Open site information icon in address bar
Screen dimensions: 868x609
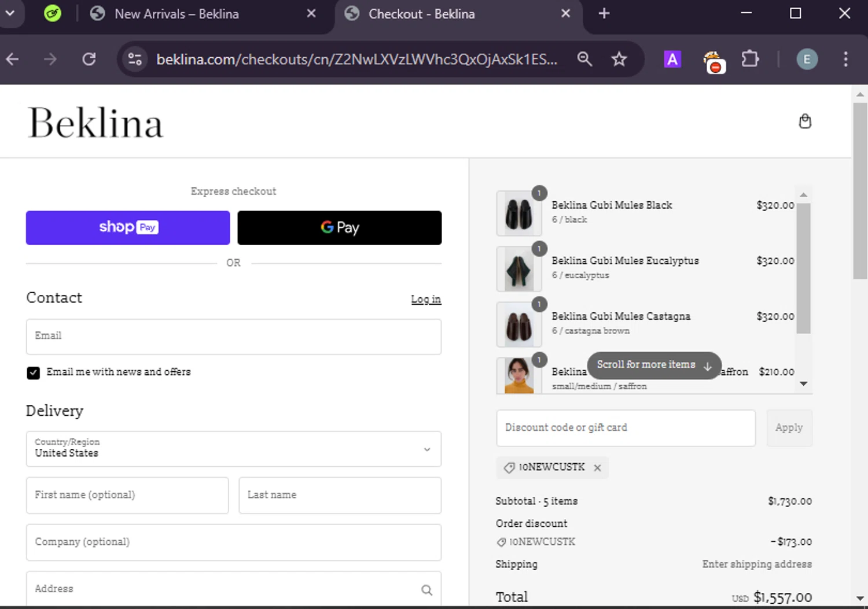click(135, 59)
